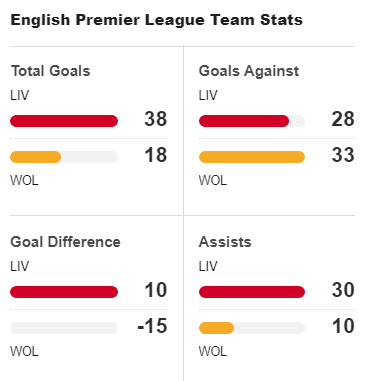Image resolution: width=365 pixels, height=381 pixels.
Task: Click the English Premier League Team Stats heading
Action: [157, 20]
